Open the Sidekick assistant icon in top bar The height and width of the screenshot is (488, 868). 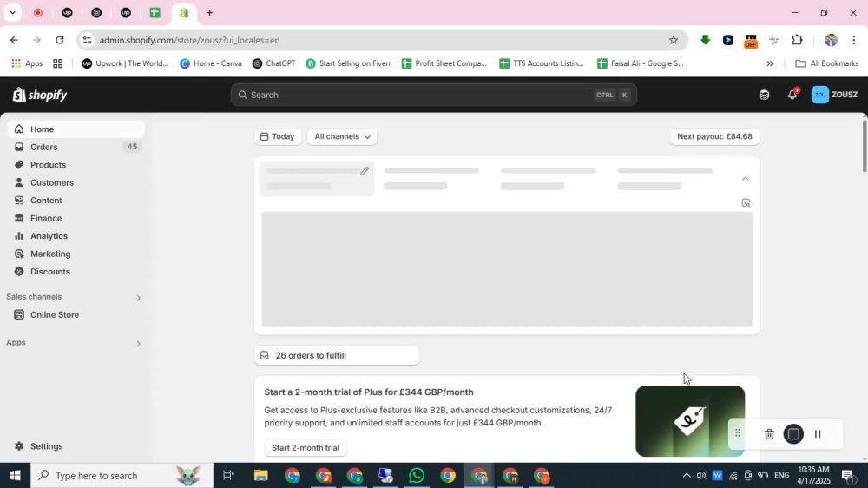[764, 95]
